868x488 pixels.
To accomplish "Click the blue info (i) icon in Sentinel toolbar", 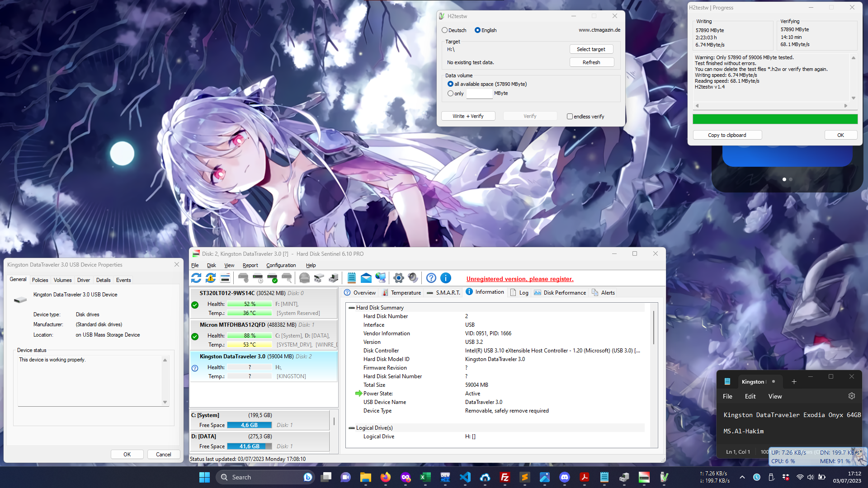I will [446, 278].
